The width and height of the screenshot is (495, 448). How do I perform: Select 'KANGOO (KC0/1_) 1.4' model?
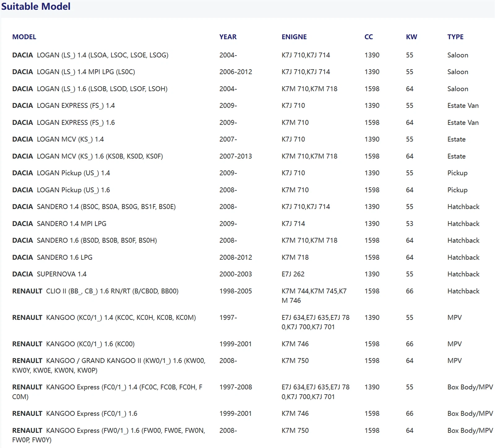[x=104, y=317]
